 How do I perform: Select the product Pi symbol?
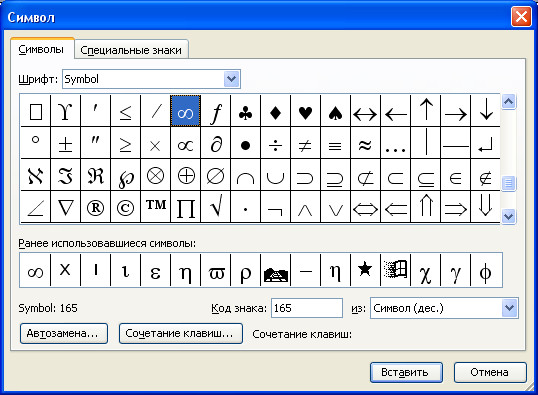[x=186, y=207]
